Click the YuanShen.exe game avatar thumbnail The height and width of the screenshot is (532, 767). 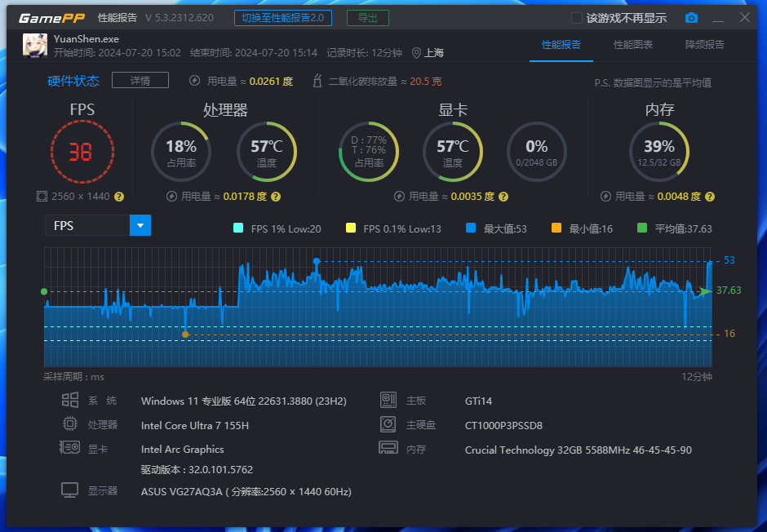click(x=34, y=45)
